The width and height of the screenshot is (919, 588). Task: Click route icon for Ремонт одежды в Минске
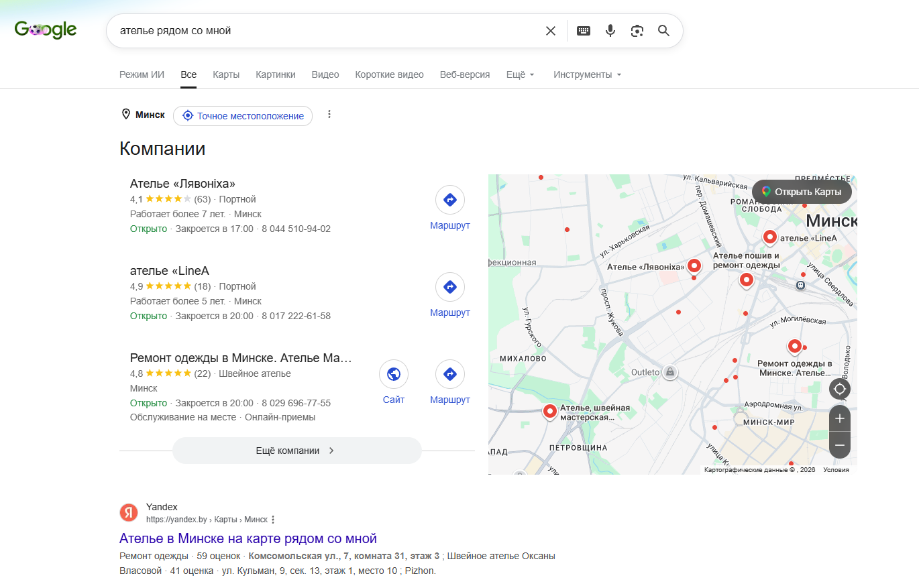[450, 374]
